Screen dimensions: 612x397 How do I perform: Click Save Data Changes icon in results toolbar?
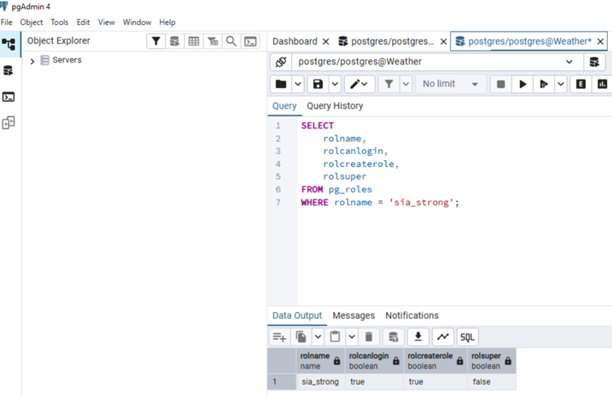[393, 337]
